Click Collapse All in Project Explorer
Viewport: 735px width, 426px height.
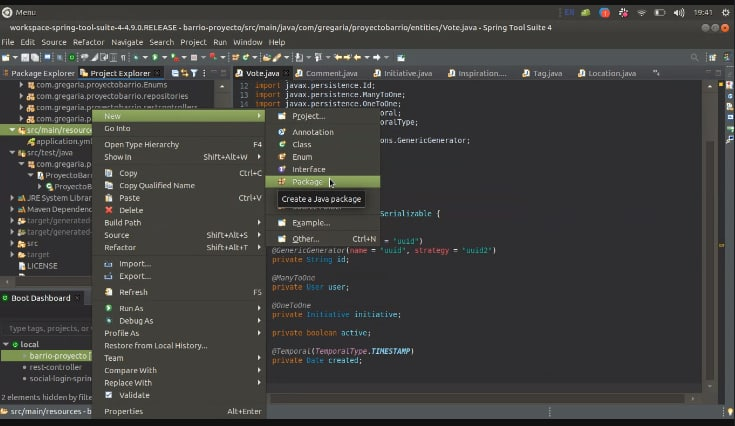tap(175, 73)
